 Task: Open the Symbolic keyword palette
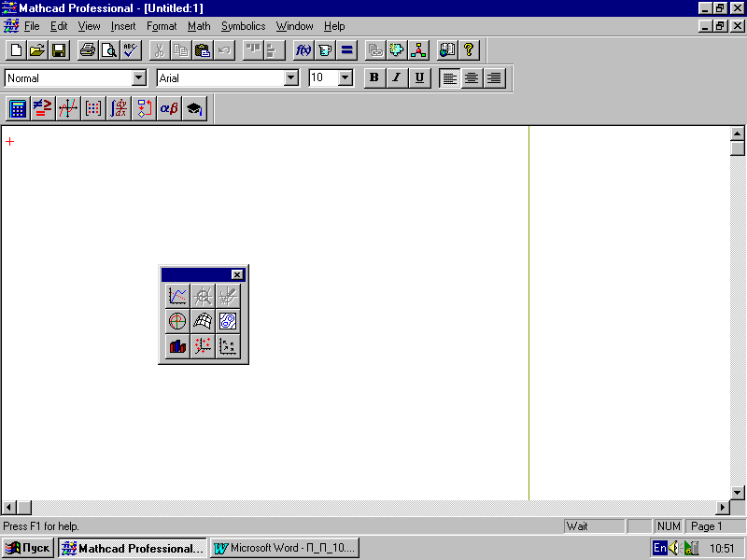tap(194, 108)
